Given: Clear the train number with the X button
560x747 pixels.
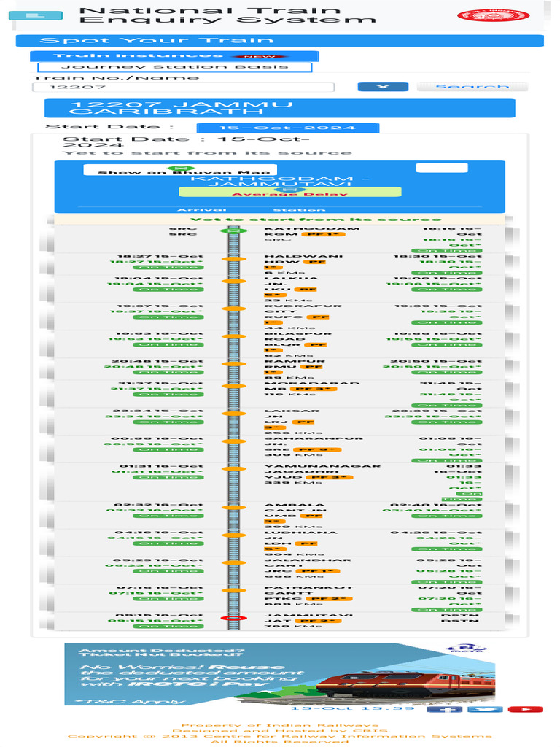Looking at the screenshot, I should click(383, 87).
